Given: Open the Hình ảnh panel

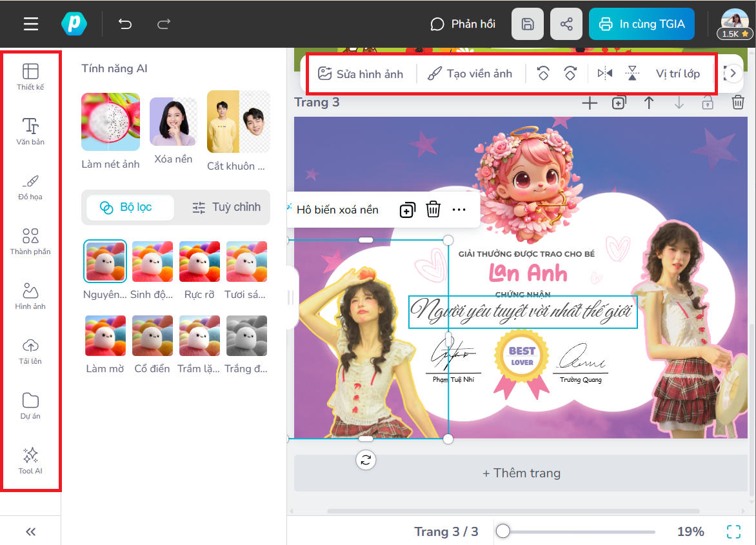Looking at the screenshot, I should tap(30, 297).
